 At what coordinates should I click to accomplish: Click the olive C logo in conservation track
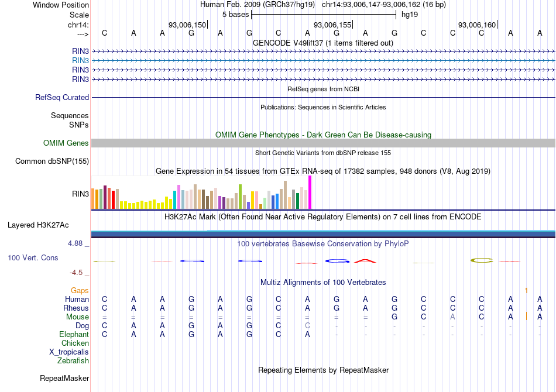[x=482, y=261]
